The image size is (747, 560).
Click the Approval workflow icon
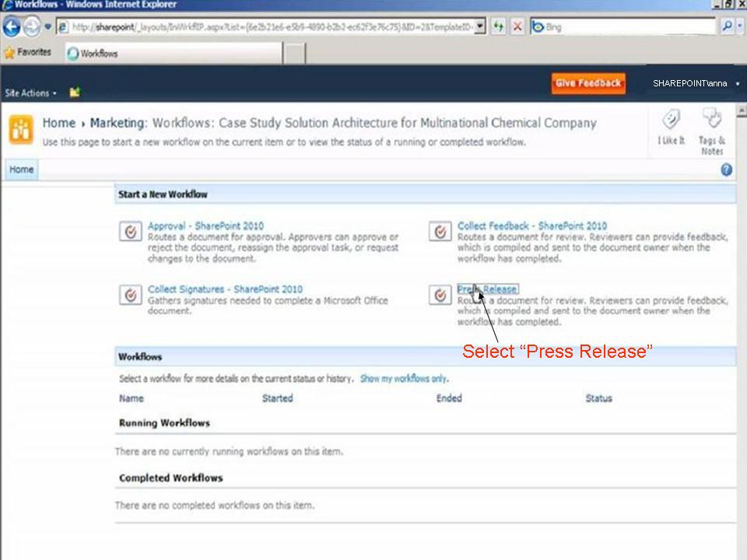point(131,232)
